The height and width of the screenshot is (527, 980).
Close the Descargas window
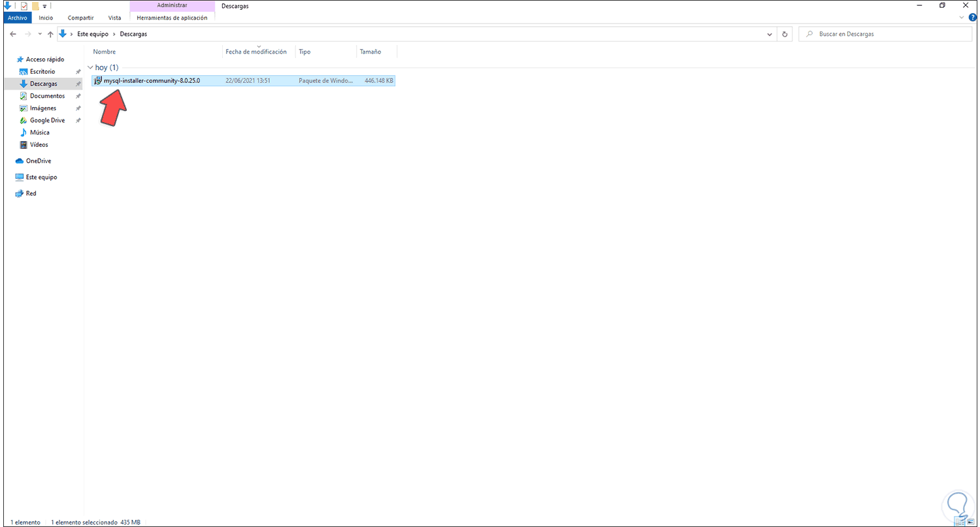pyautogui.click(x=966, y=6)
